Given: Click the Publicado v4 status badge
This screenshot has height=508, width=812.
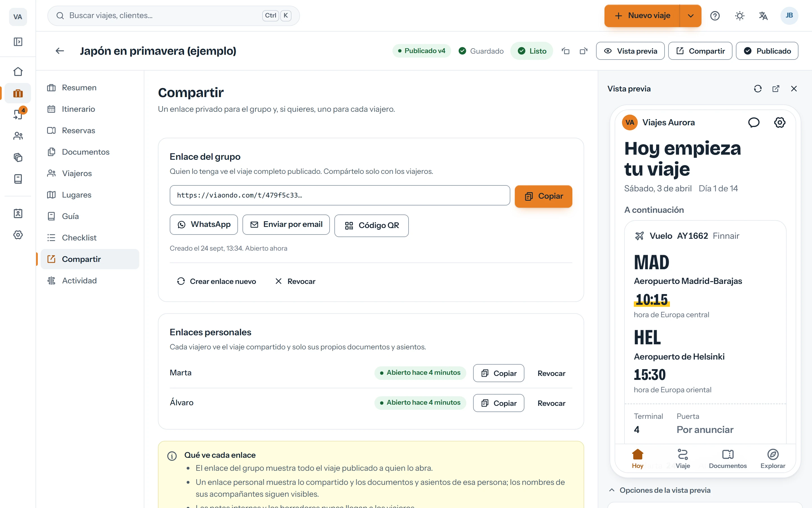Looking at the screenshot, I should [422, 51].
